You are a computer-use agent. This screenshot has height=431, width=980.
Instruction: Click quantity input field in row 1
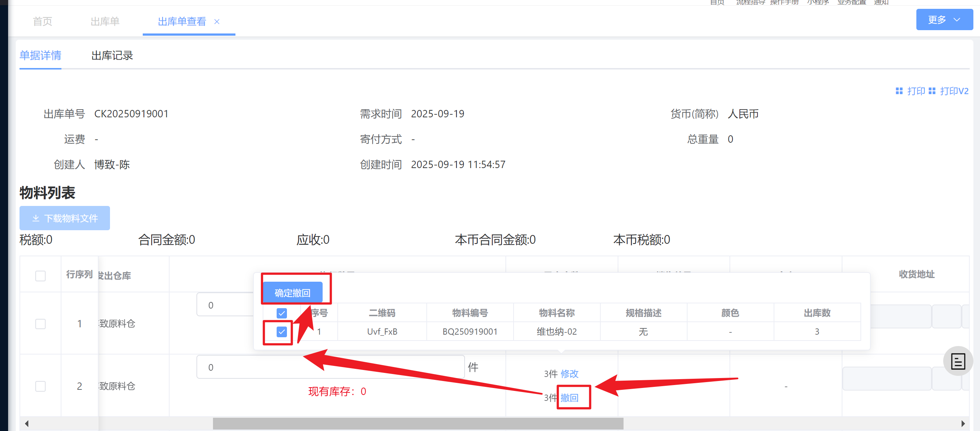click(225, 305)
